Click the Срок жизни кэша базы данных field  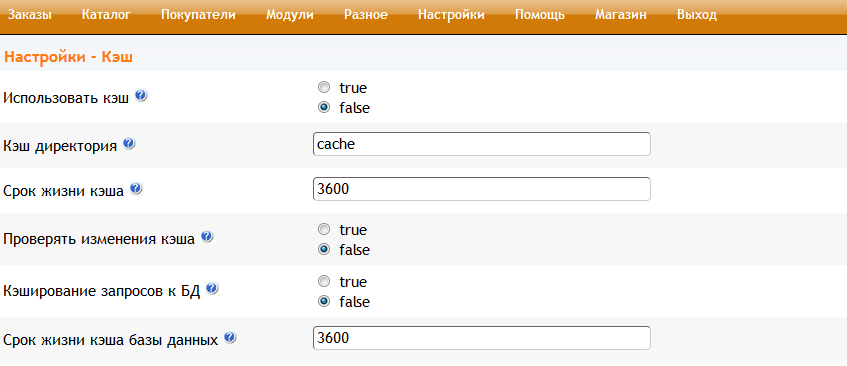tap(482, 338)
